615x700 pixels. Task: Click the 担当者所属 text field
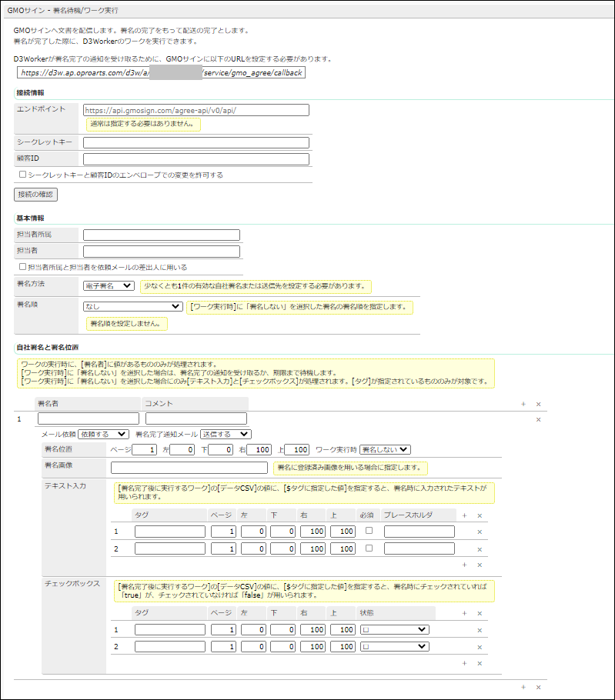[x=162, y=235]
